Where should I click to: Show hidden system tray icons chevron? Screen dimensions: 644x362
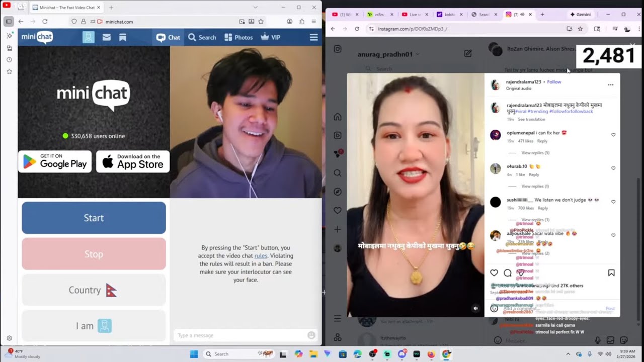568,354
